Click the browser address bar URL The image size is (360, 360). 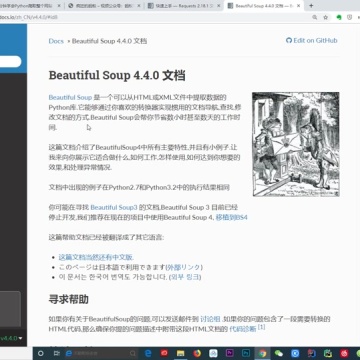click(x=29, y=17)
